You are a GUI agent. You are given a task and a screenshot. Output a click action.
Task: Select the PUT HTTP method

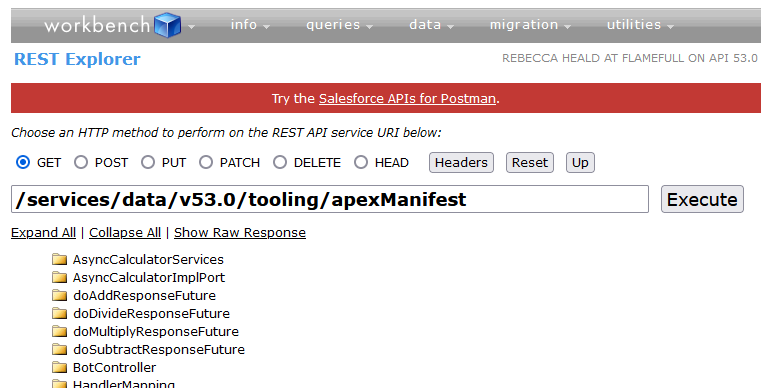[x=148, y=162]
